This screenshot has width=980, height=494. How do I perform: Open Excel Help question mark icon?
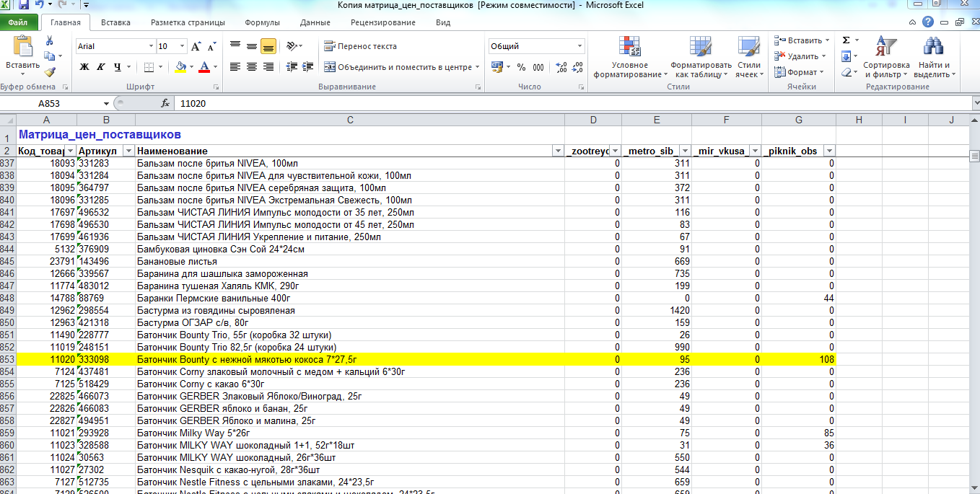click(928, 22)
